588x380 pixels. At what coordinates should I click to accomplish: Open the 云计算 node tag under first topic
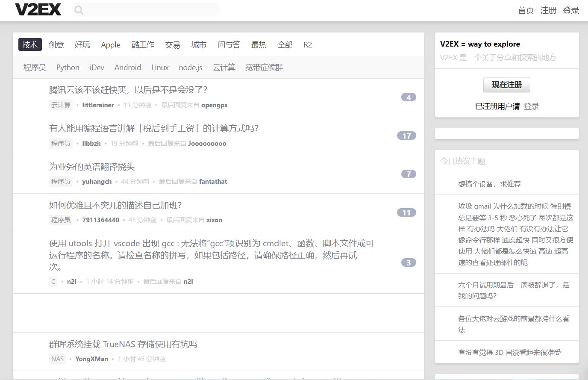coord(61,105)
